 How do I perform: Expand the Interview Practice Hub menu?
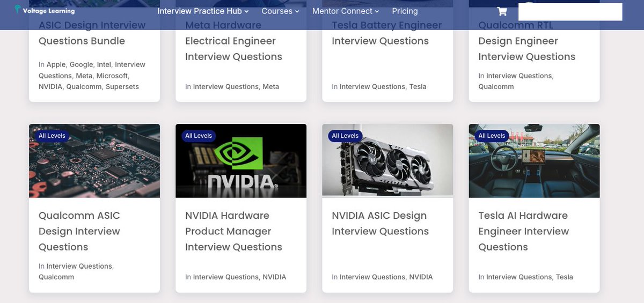tap(203, 11)
